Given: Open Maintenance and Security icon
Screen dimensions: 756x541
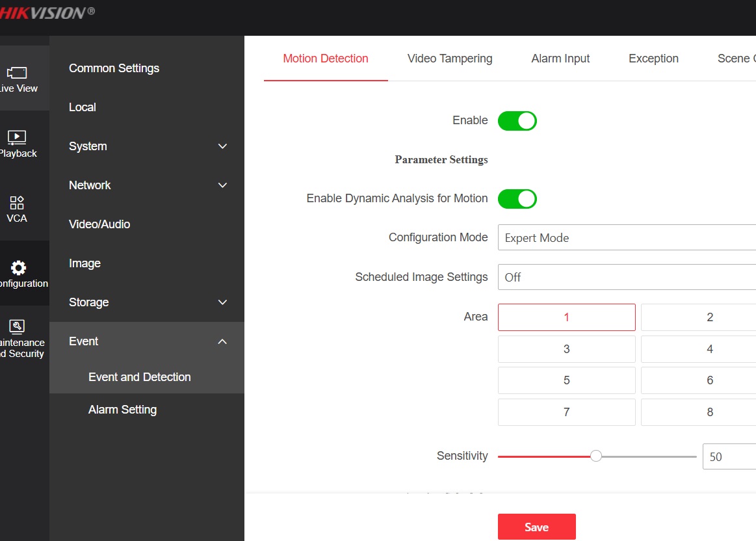Looking at the screenshot, I should [x=17, y=326].
